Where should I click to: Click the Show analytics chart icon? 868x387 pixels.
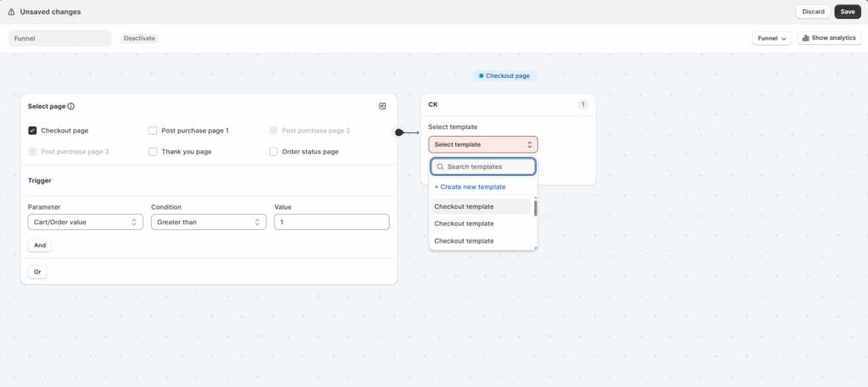tap(804, 38)
